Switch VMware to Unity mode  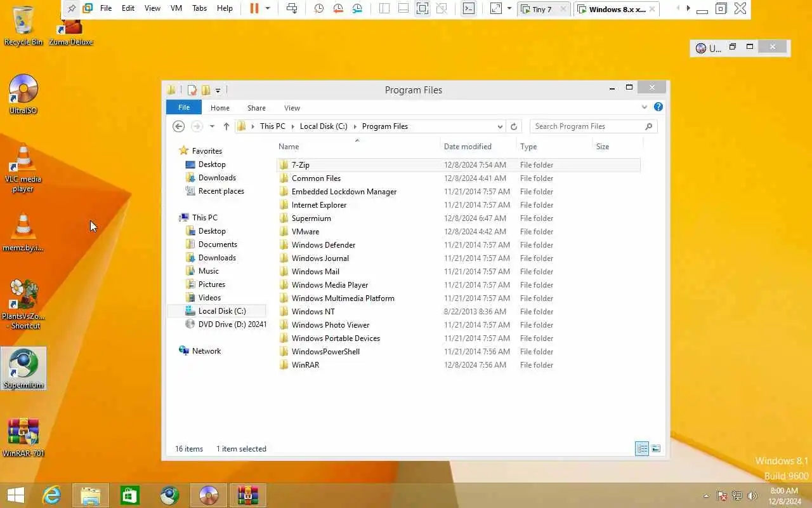(442, 8)
